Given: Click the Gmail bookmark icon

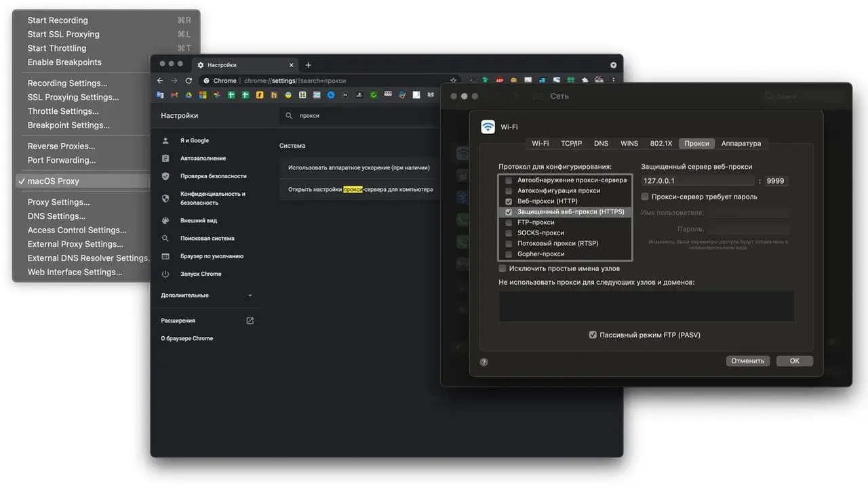Looking at the screenshot, I should pyautogui.click(x=174, y=95).
